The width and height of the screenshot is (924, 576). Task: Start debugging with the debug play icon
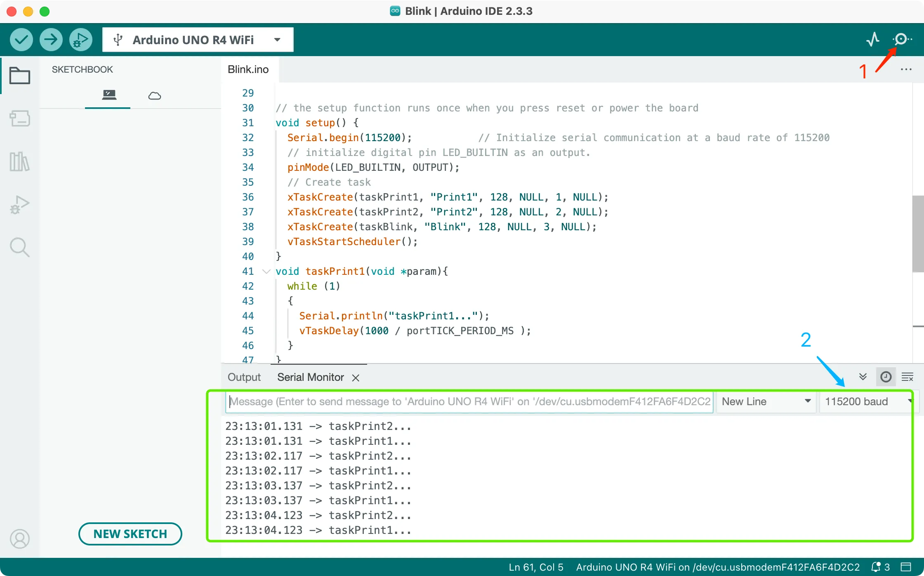(81, 40)
